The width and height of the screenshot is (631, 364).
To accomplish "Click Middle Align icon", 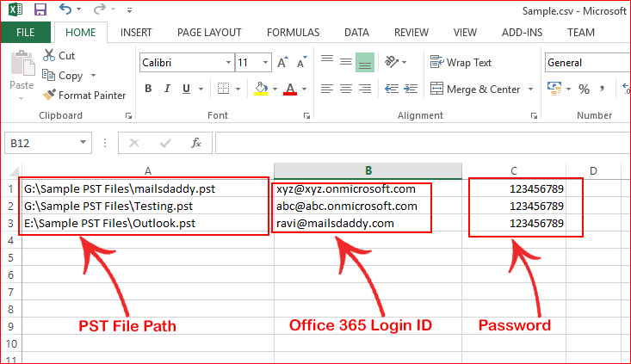I will 346,62.
